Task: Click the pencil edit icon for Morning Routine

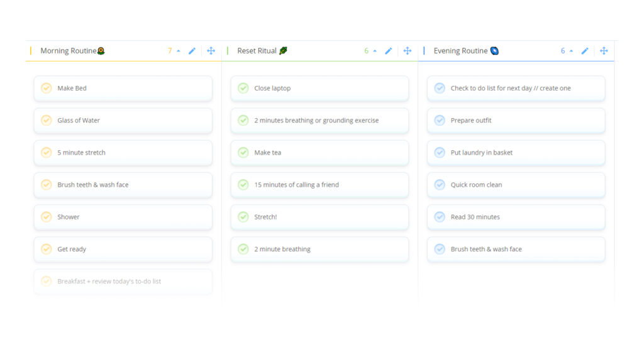Action: point(192,51)
